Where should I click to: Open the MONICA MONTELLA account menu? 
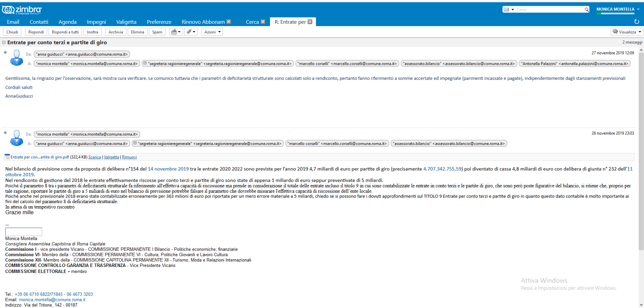pyautogui.click(x=618, y=9)
